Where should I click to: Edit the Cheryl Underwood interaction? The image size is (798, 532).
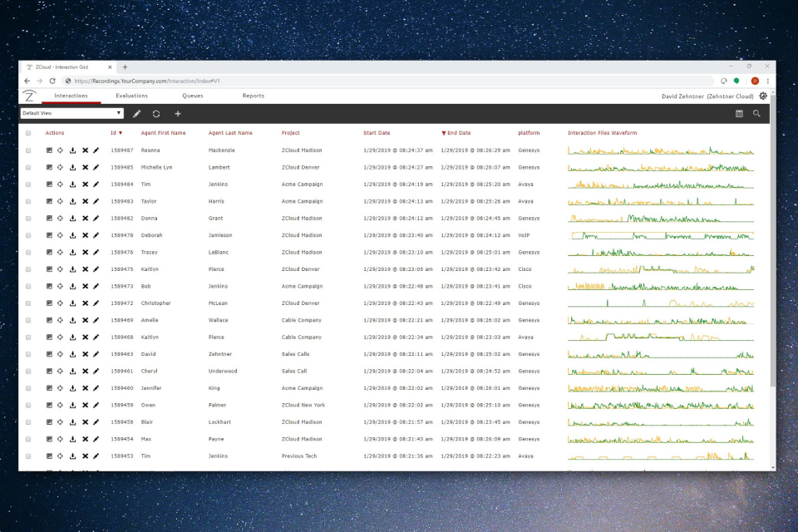(96, 371)
